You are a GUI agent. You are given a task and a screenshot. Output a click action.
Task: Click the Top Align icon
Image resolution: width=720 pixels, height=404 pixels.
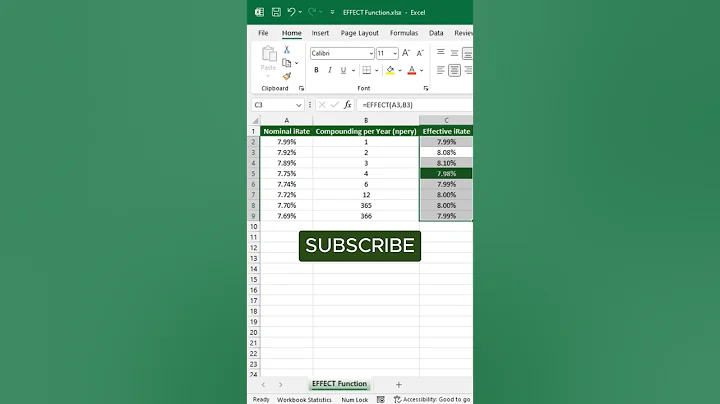tap(440, 53)
